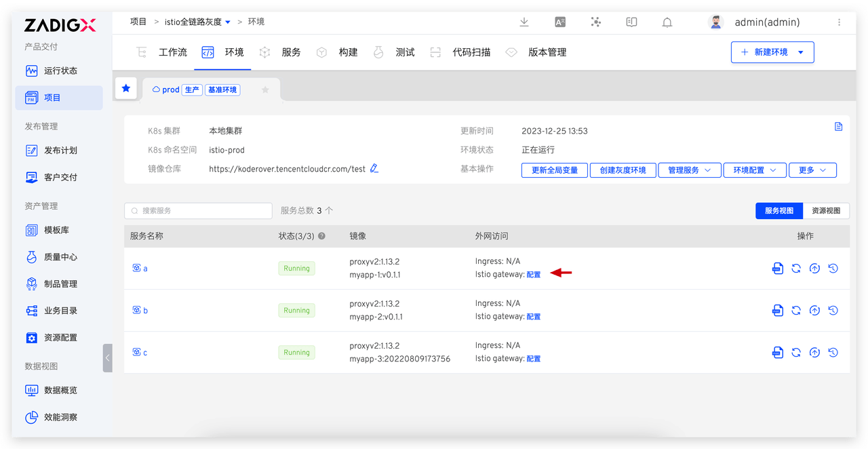The image size is (868, 449).
Task: Click 配置 link for service a Istio gateway
Action: click(x=534, y=275)
